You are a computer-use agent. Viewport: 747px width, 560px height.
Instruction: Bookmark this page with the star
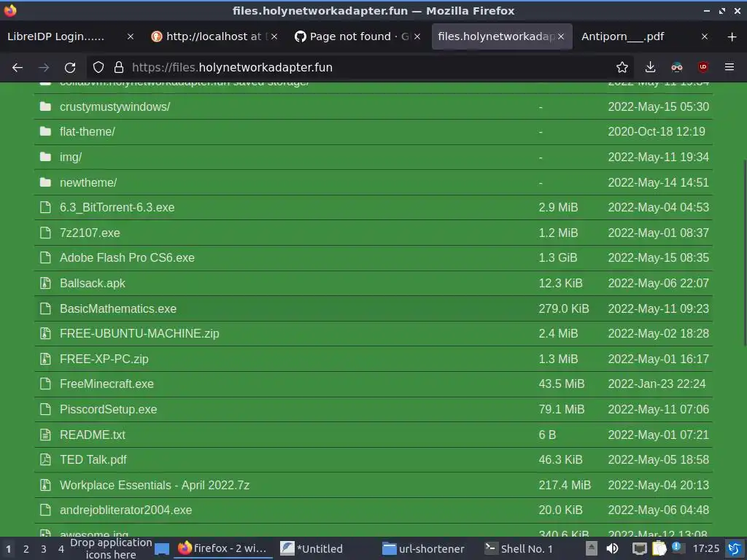[622, 68]
